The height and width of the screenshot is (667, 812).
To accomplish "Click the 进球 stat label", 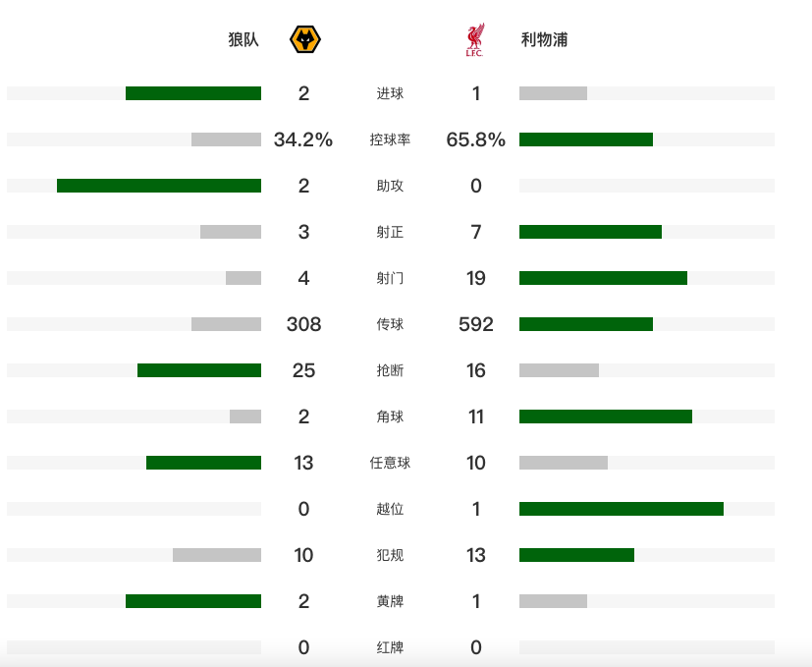I will (x=390, y=94).
